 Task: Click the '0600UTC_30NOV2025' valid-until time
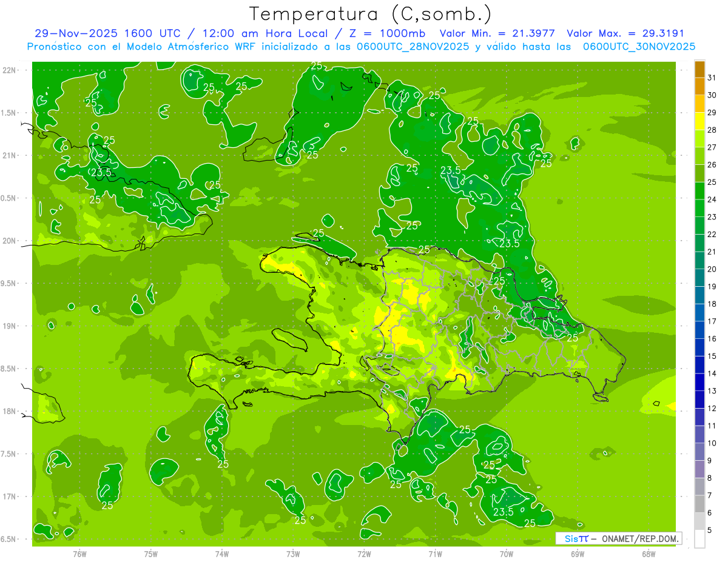(x=639, y=47)
